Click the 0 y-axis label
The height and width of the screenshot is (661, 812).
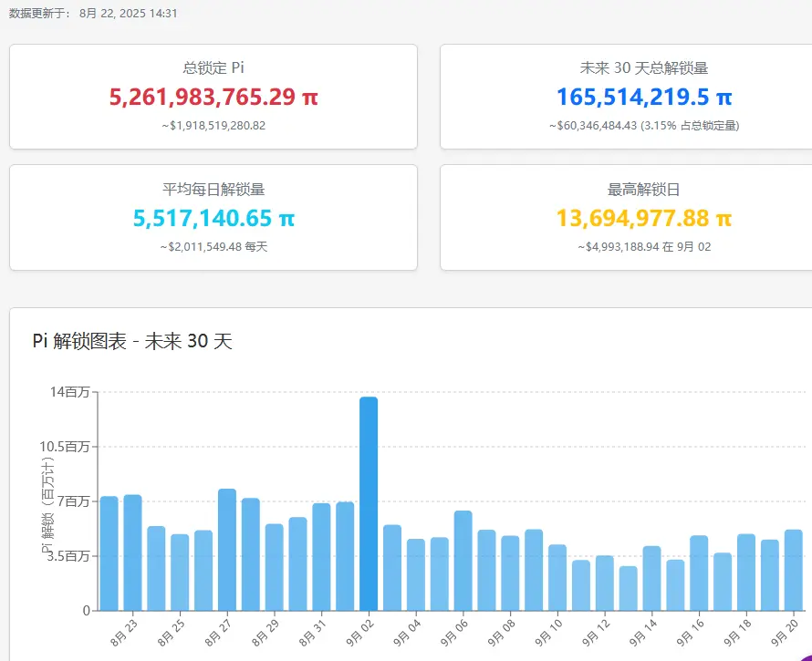[87, 611]
